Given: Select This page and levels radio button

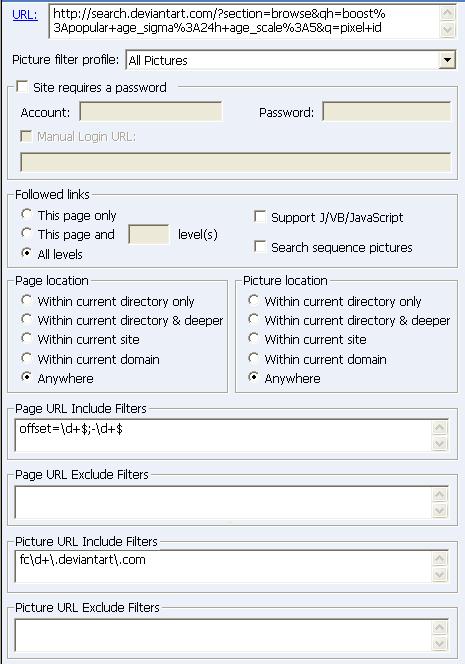Looking at the screenshot, I should coord(27,233).
